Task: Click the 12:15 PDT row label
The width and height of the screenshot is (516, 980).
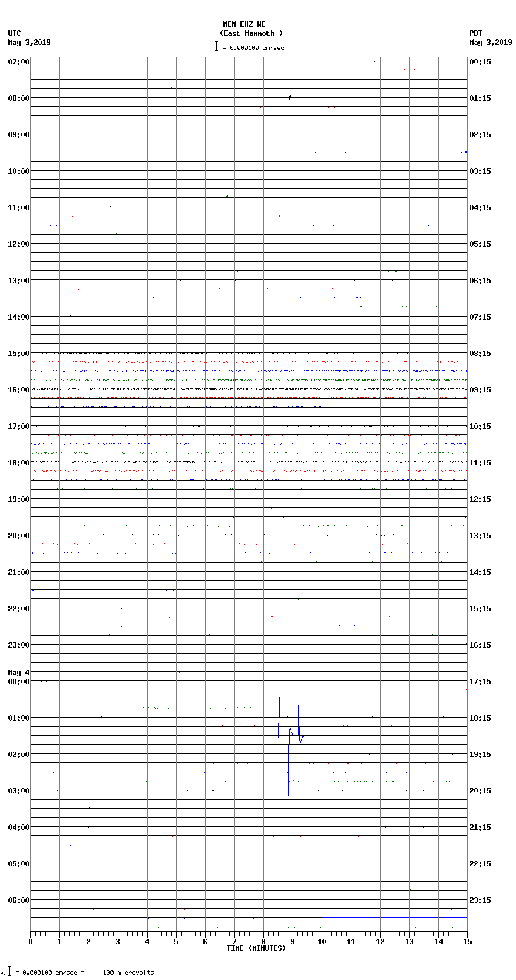Action: click(x=480, y=499)
